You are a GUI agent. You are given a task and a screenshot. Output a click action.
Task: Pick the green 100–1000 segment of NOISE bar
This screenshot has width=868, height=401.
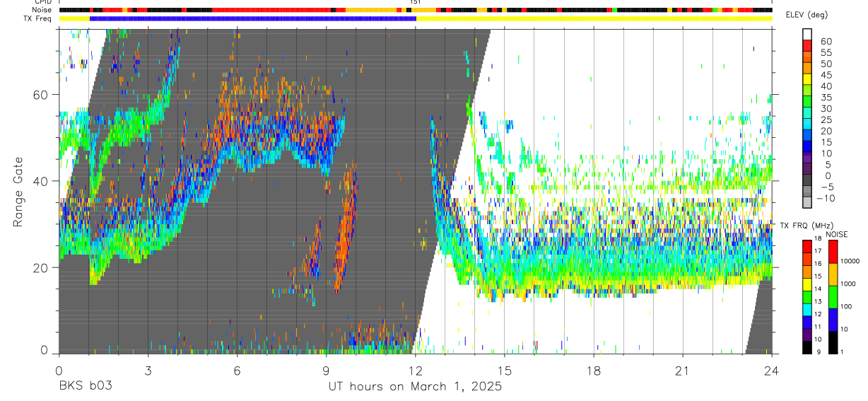pyautogui.click(x=833, y=296)
